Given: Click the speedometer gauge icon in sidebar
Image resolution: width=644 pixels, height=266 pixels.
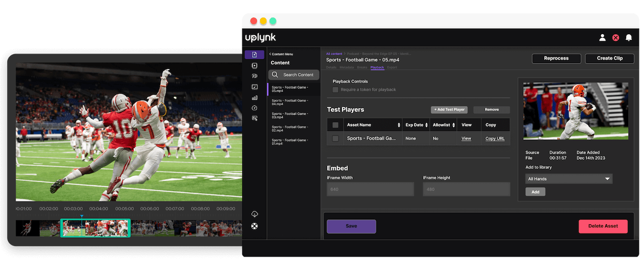Looking at the screenshot, I should click(254, 108).
